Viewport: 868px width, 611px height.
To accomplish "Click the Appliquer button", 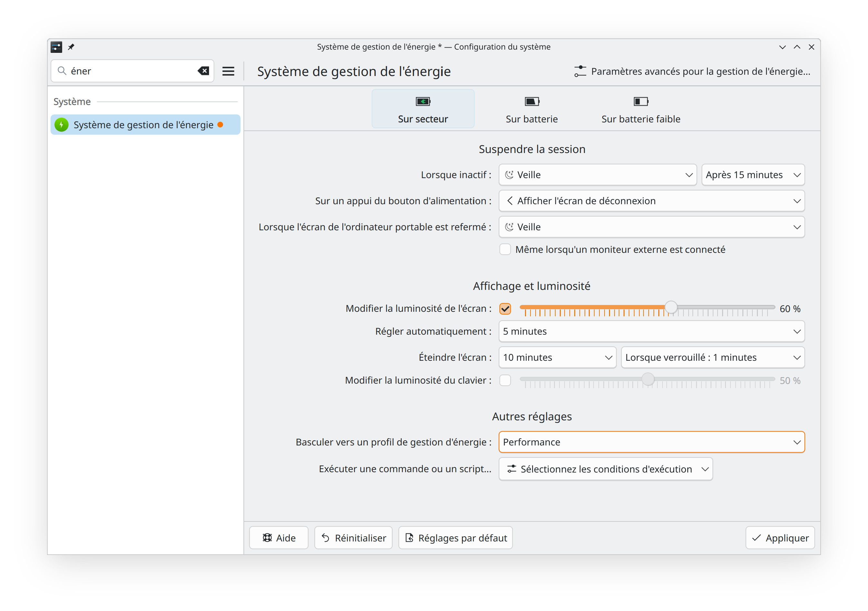I will pos(780,538).
